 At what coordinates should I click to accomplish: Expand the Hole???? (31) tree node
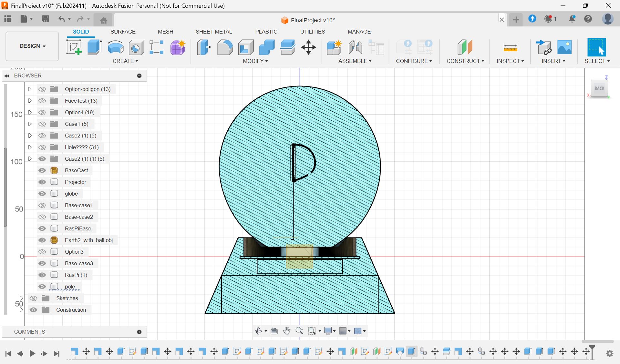(x=30, y=147)
